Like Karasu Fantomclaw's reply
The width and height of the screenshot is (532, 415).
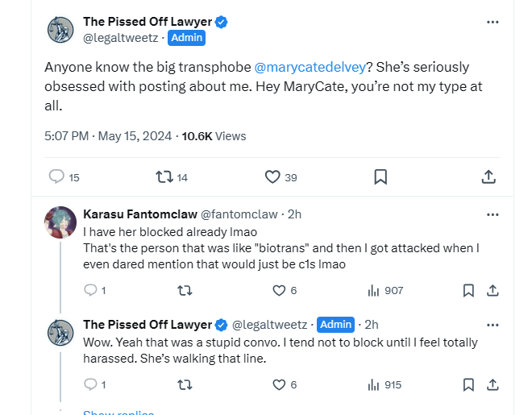279,290
